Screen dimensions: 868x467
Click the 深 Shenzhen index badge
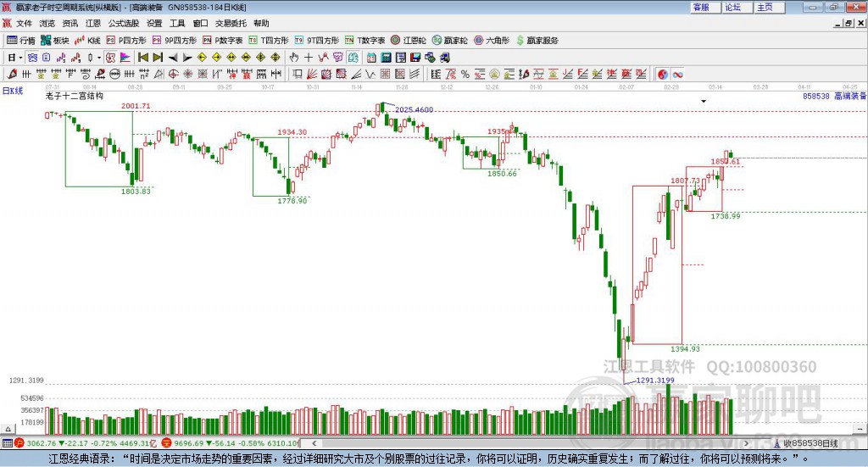pos(166,442)
